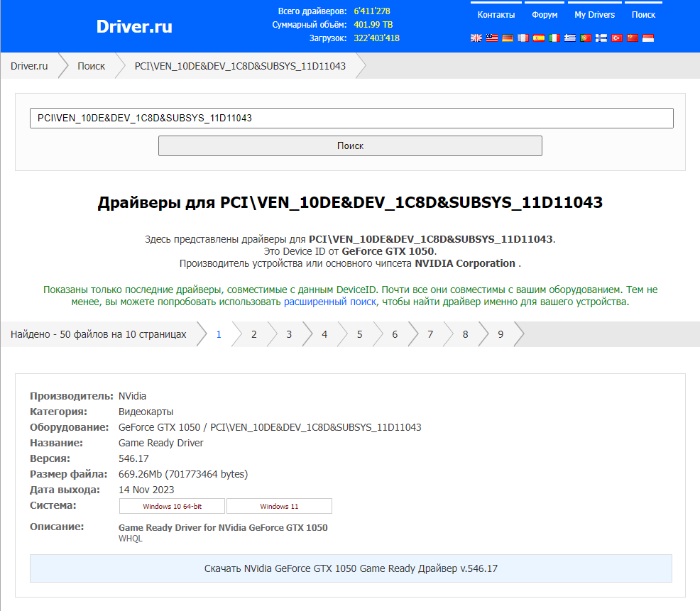
Task: Open the Форум menu item
Action: point(545,15)
